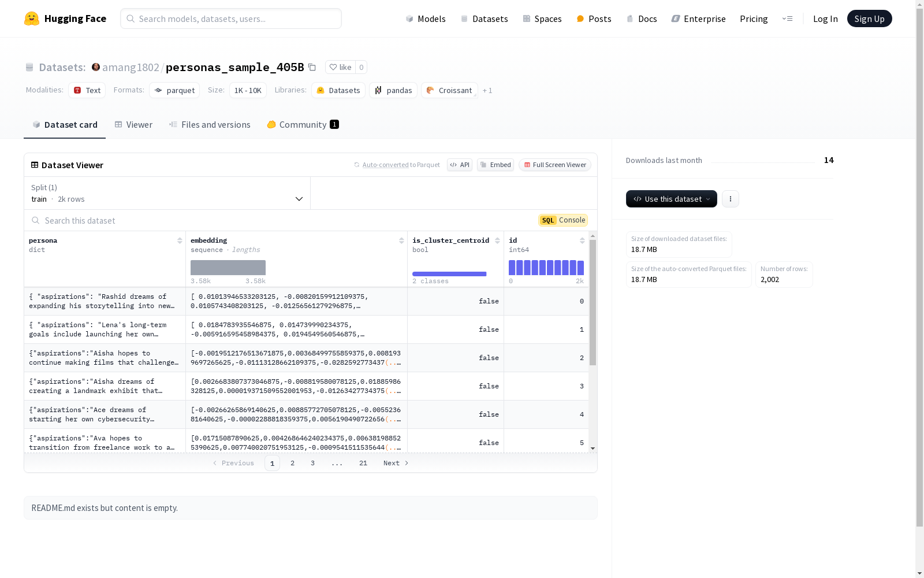Click the search models input field
Viewport: 924px width, 578px height.
click(x=231, y=18)
